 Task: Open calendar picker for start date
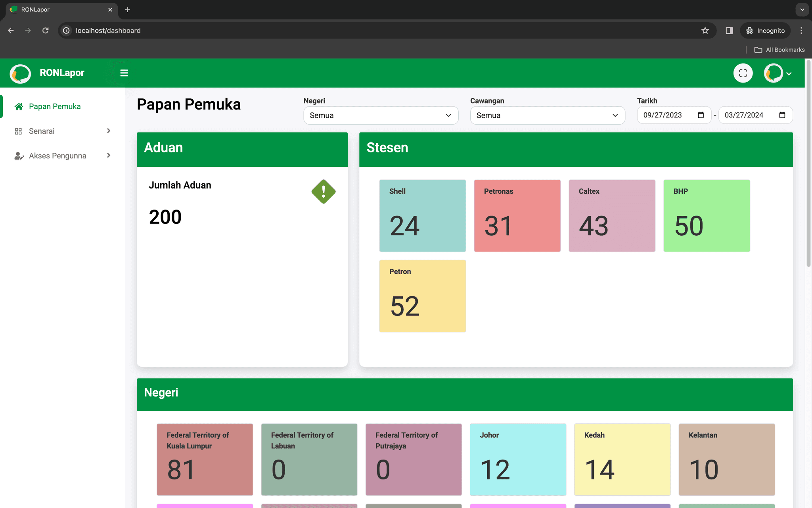(701, 115)
